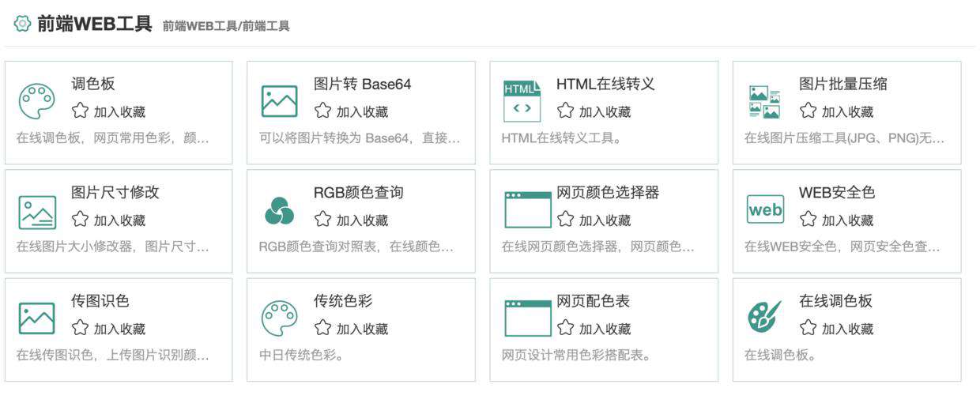Star 图片尺寸修改 via its 加入收藏 icon
The height and width of the screenshot is (403, 980).
[80, 219]
